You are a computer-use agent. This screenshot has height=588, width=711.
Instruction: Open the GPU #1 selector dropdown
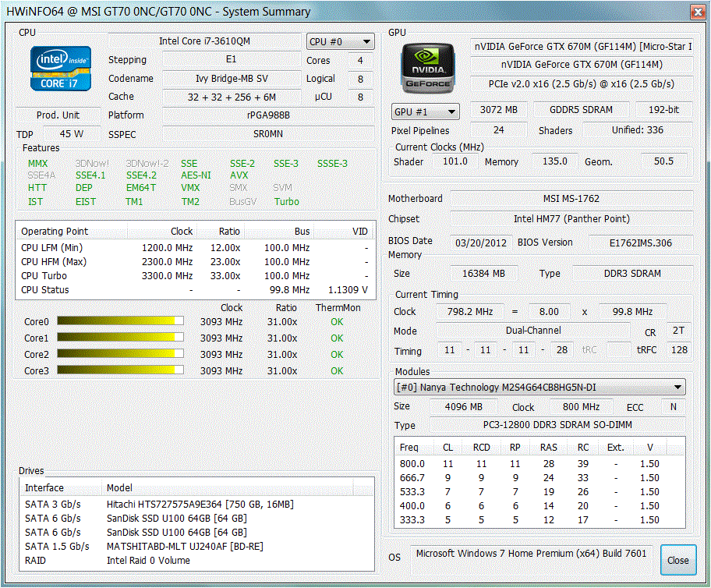coord(426,112)
